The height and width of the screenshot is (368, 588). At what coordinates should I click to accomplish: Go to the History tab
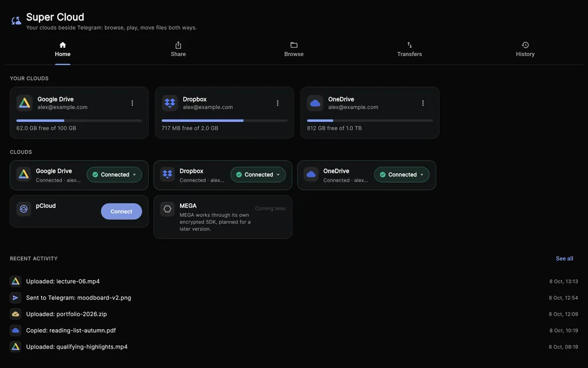point(525,50)
